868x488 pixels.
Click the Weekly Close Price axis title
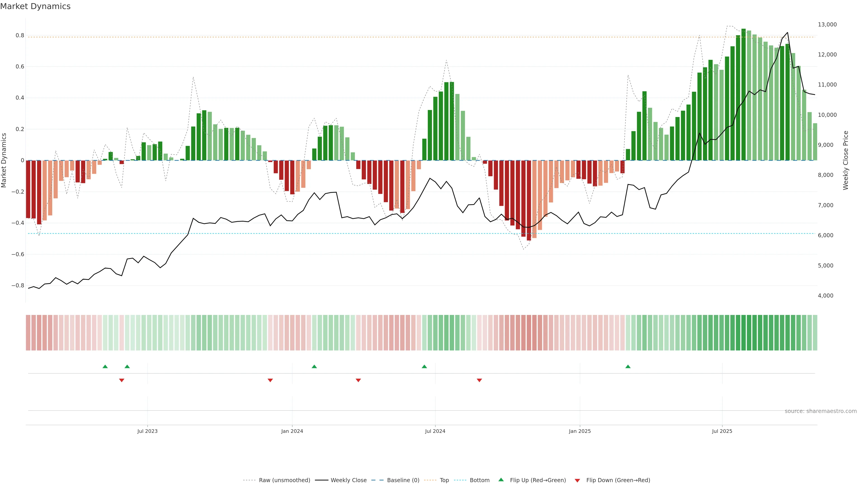(x=845, y=160)
